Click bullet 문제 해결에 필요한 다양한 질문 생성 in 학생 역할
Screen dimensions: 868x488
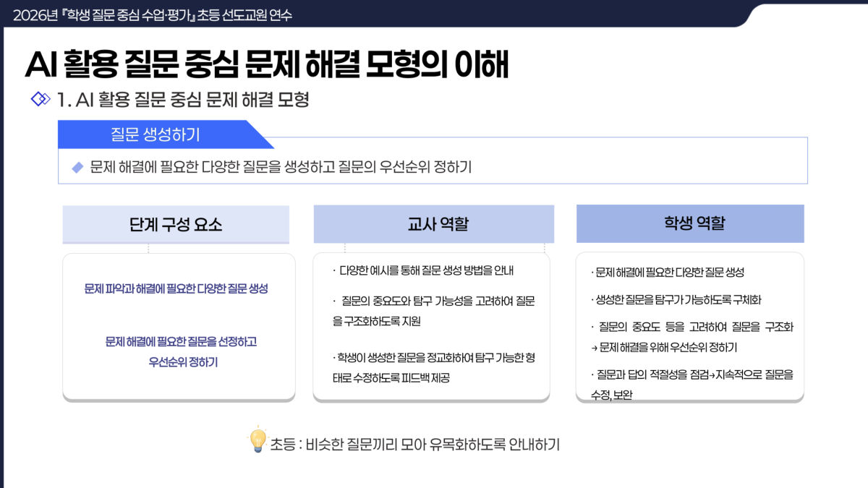point(668,273)
